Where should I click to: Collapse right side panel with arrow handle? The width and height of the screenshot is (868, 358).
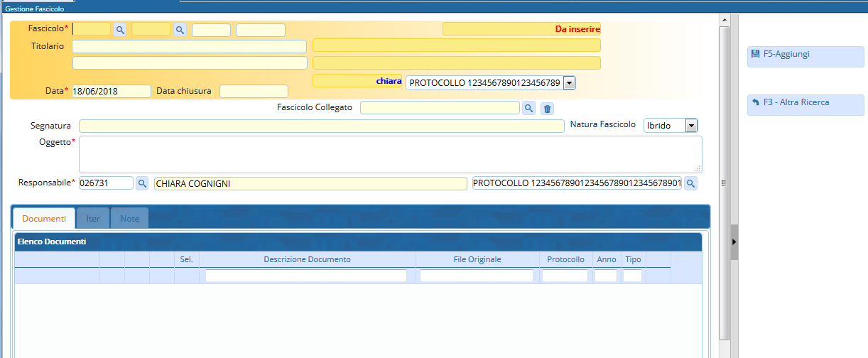(x=734, y=242)
